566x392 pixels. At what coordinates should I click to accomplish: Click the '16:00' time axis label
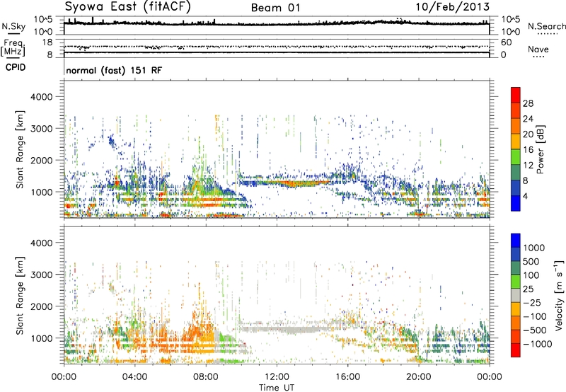(x=347, y=377)
